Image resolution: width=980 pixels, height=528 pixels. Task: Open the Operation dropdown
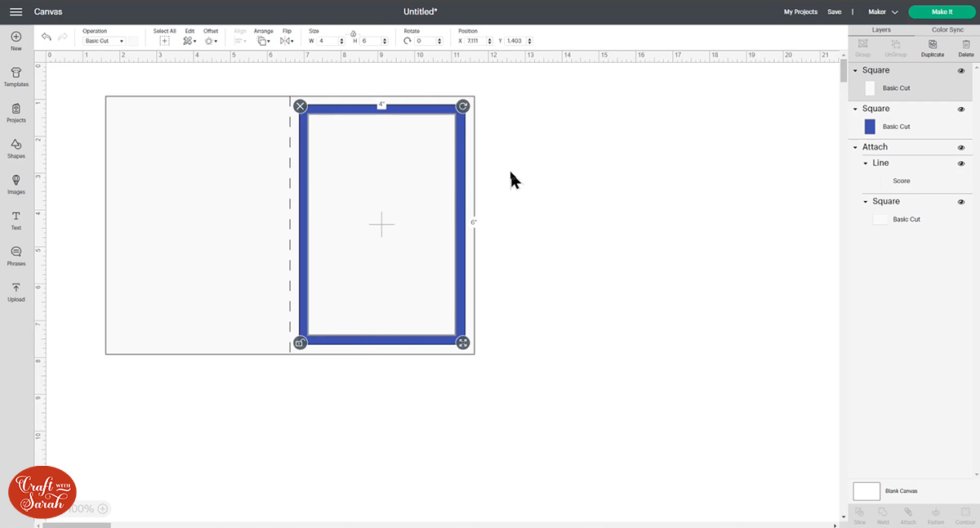coord(100,40)
